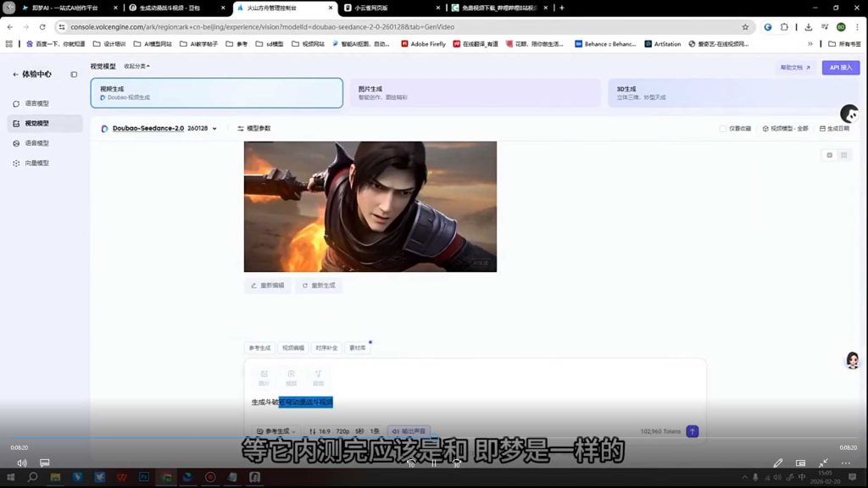The height and width of the screenshot is (488, 868).
Task: Open the Doubao-Seedance-2.0 model dropdown
Action: click(159, 129)
